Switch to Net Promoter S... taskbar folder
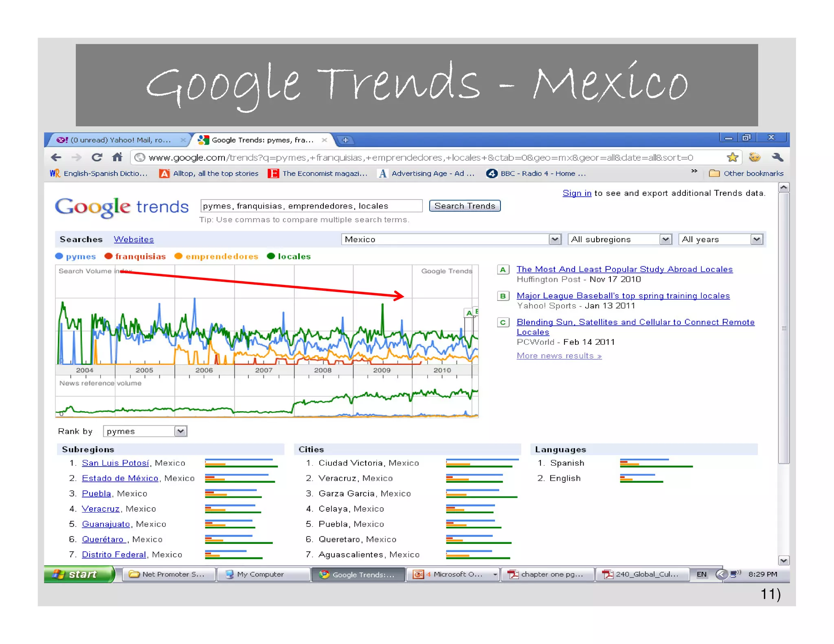This screenshot has height=644, width=834. pos(169,574)
